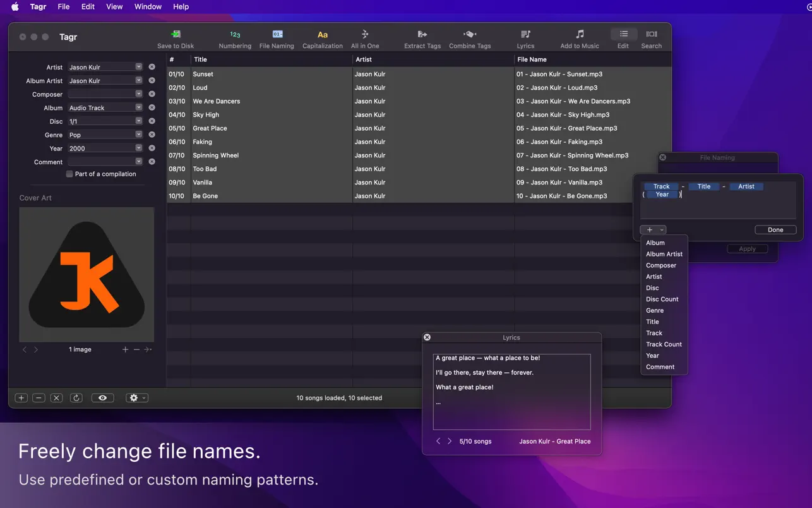Expand the Genre dropdown arrow
This screenshot has height=508, width=812.
coord(139,135)
